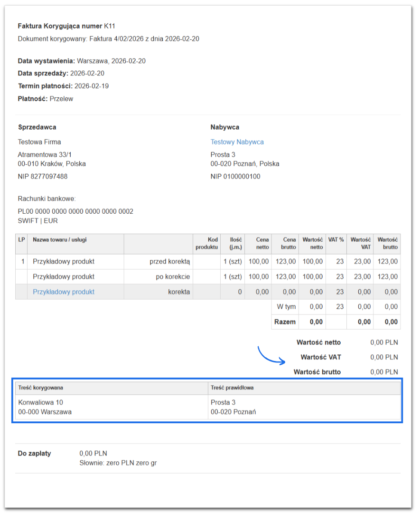Click the Do zapłaty label
The image size is (420, 513).
tap(34, 454)
